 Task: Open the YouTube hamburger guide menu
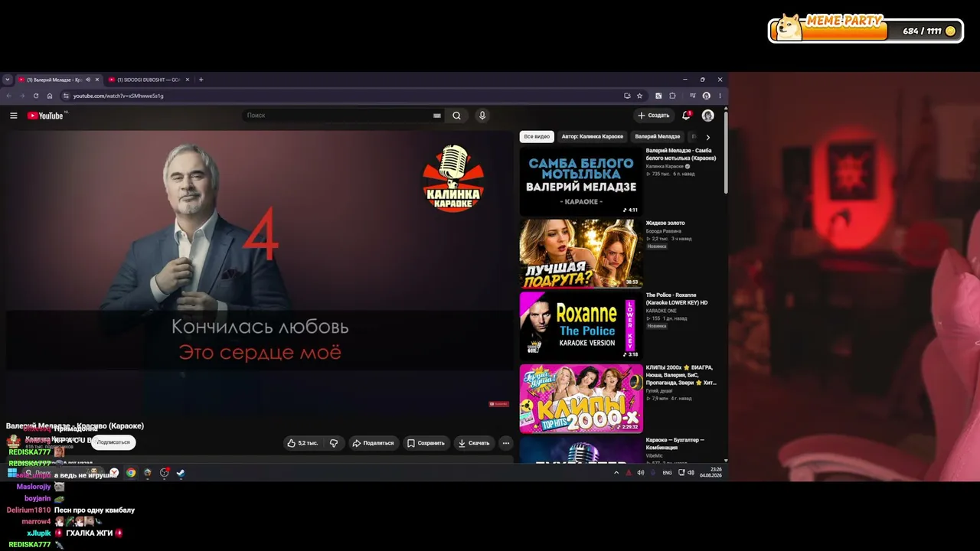[x=13, y=116]
